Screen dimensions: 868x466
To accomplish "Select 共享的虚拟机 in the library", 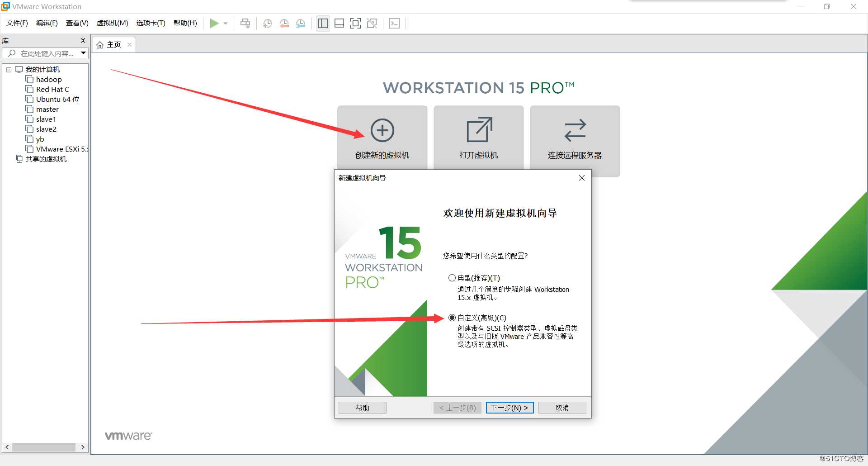I will [x=46, y=159].
